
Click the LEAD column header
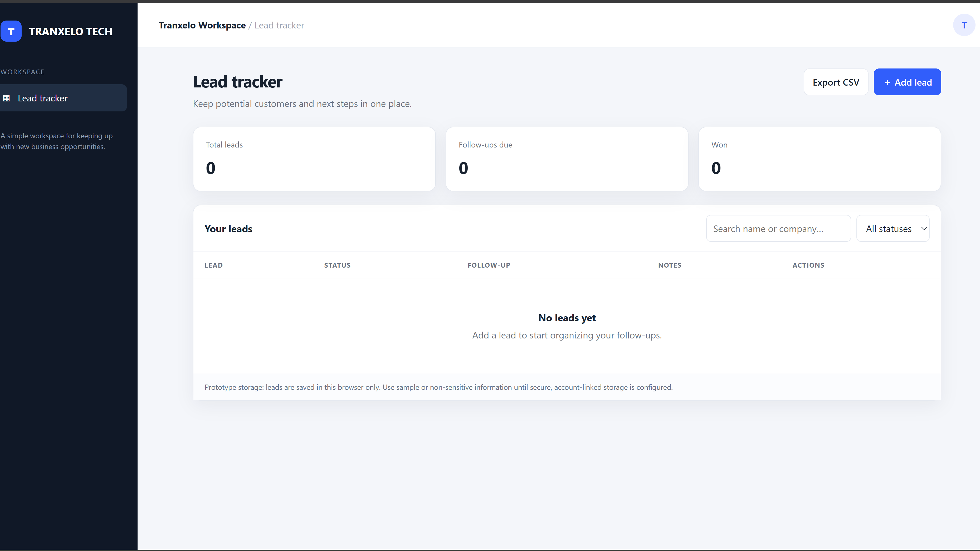[x=214, y=265]
